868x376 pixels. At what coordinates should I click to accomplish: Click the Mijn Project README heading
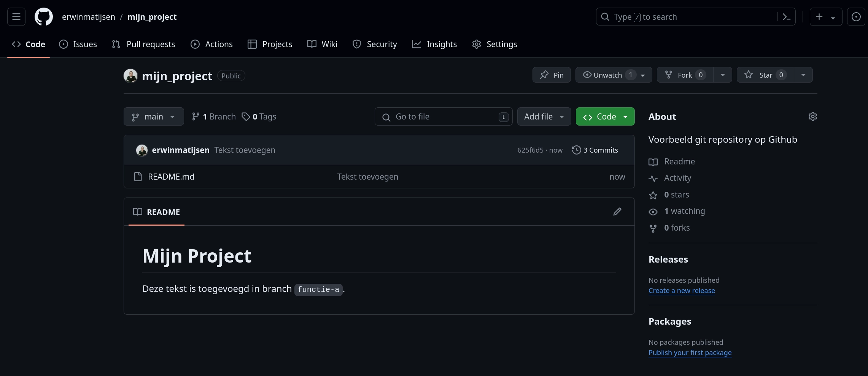click(197, 256)
